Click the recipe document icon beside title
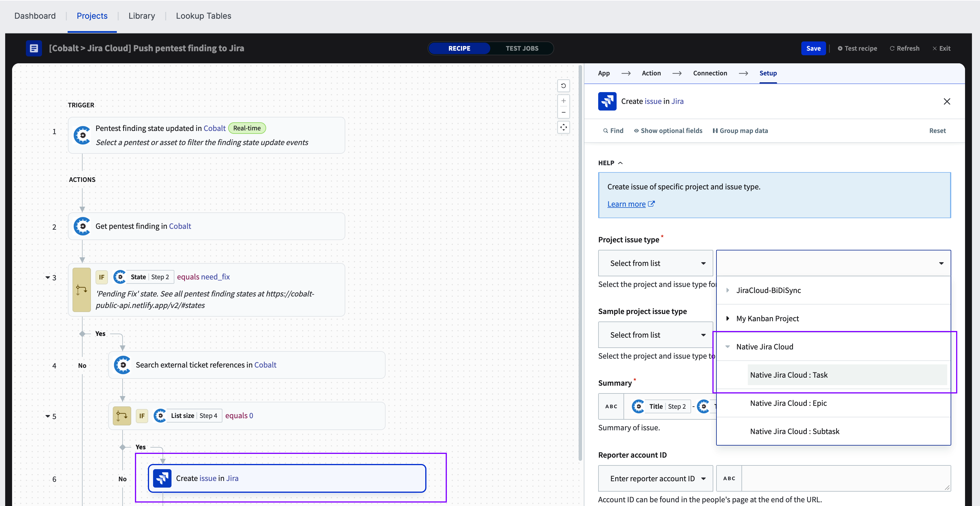Image resolution: width=980 pixels, height=506 pixels. [34, 48]
